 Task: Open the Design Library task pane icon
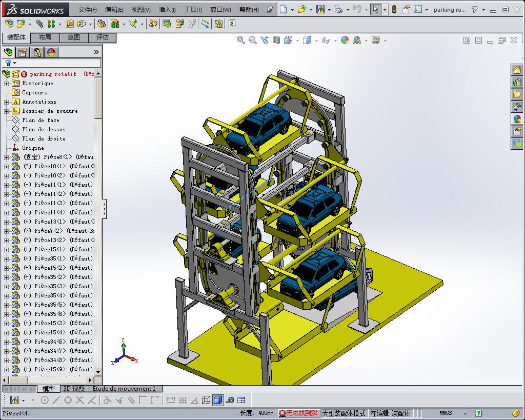tap(517, 82)
